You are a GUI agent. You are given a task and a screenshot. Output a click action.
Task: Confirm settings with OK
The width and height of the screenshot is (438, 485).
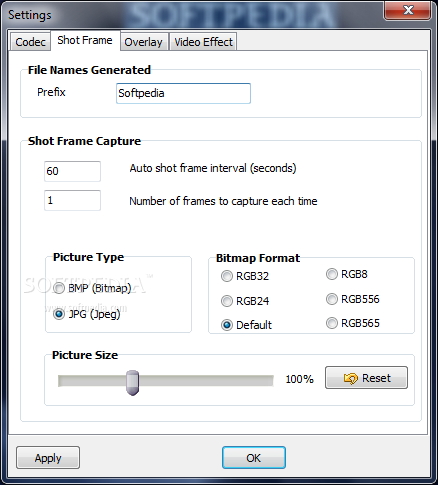pos(254,458)
